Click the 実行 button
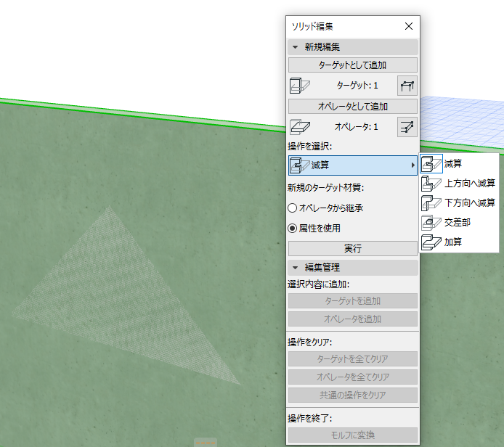This screenshot has height=447, width=504. pos(353,249)
